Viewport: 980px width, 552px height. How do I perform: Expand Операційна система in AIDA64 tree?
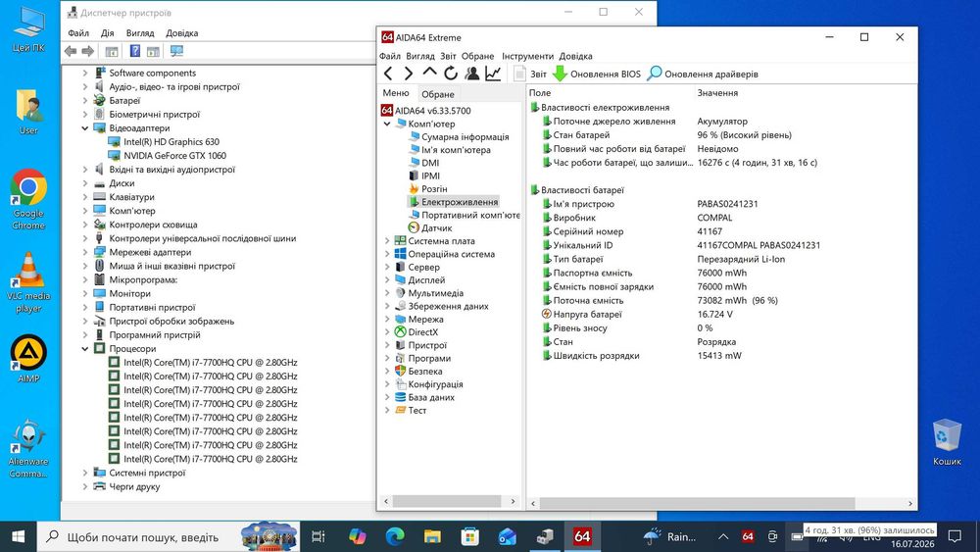coord(387,254)
